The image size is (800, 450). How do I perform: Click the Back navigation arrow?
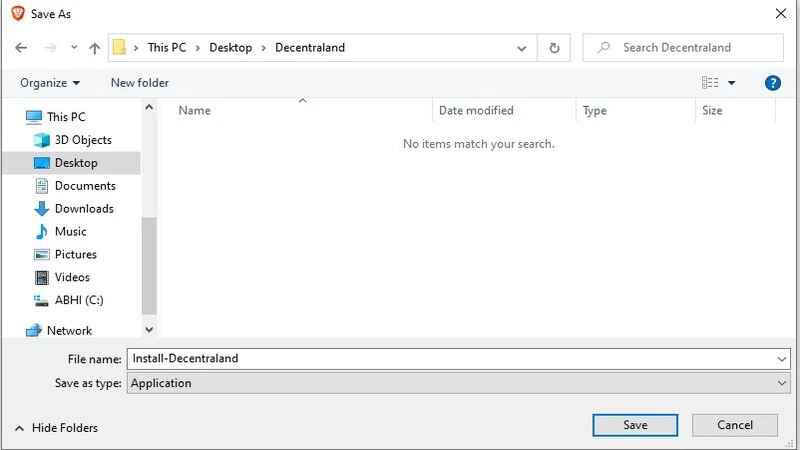click(x=21, y=48)
